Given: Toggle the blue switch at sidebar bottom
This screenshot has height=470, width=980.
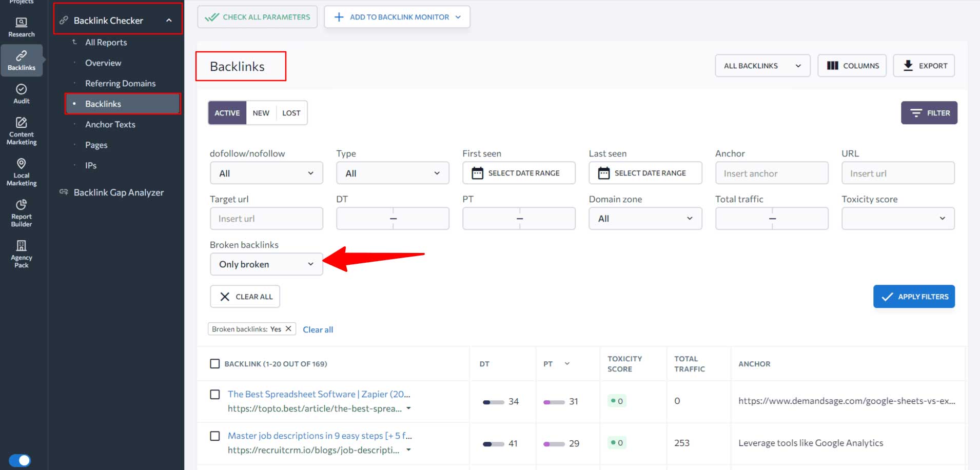Looking at the screenshot, I should 20,460.
